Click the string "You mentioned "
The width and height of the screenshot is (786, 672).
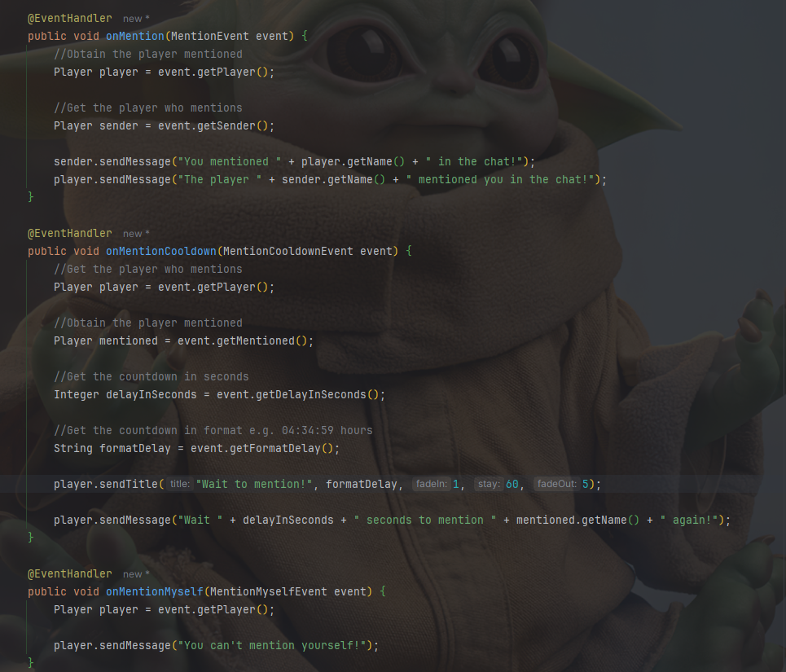coord(230,162)
